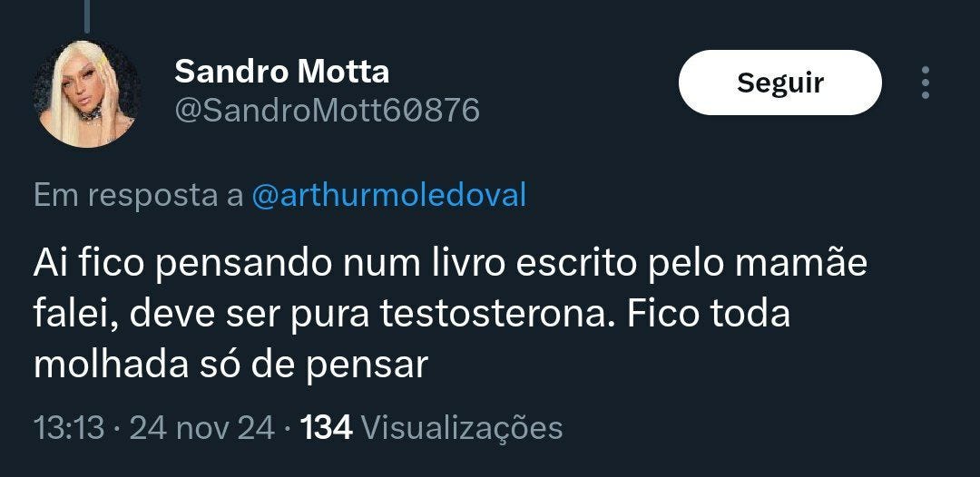Click the @SandroMott60876 handle
The width and height of the screenshot is (980, 477).
(328, 111)
